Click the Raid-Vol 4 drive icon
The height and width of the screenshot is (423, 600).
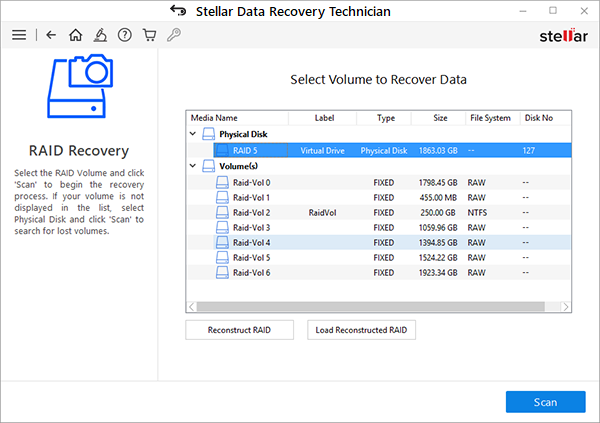tap(222, 243)
